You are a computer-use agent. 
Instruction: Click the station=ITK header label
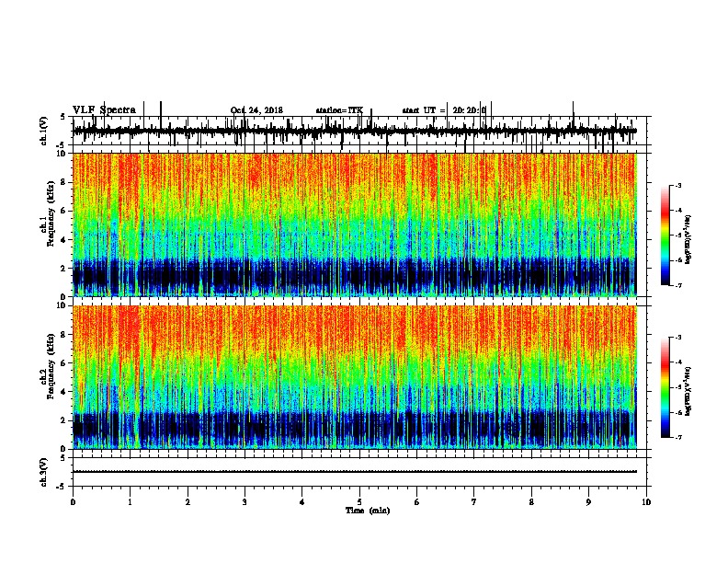coord(339,110)
